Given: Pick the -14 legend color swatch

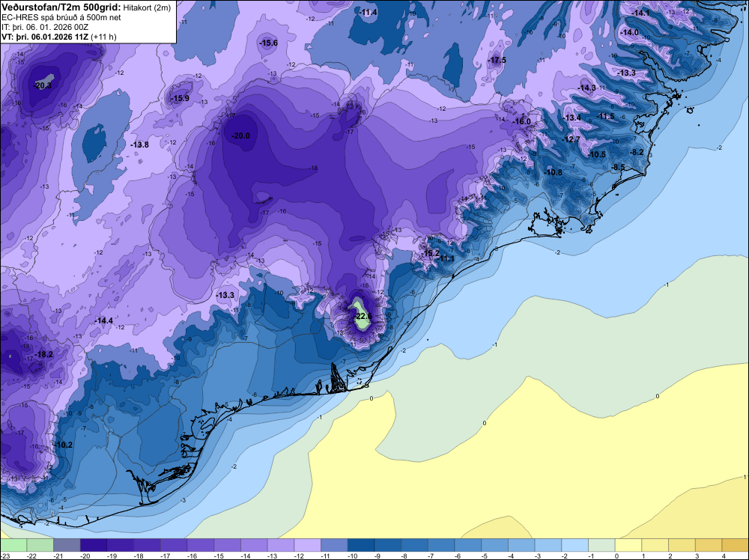Looking at the screenshot, I should tap(254, 545).
